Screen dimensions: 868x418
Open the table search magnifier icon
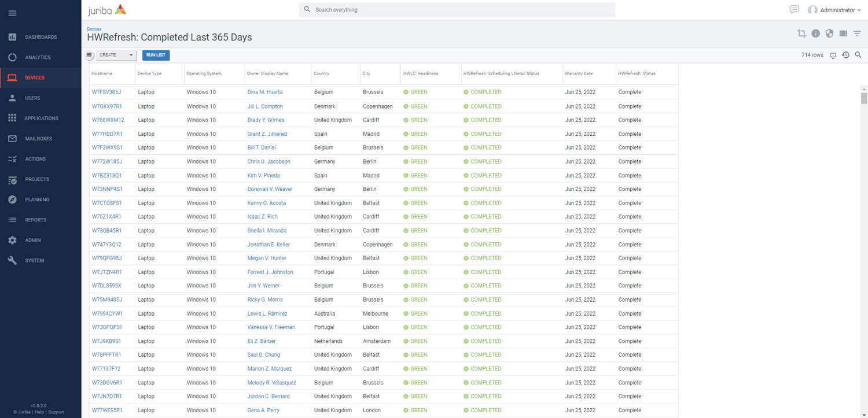click(858, 56)
